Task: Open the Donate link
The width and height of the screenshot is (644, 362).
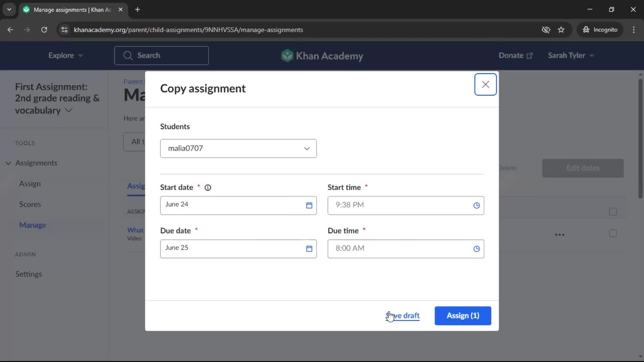Action: coord(515,56)
